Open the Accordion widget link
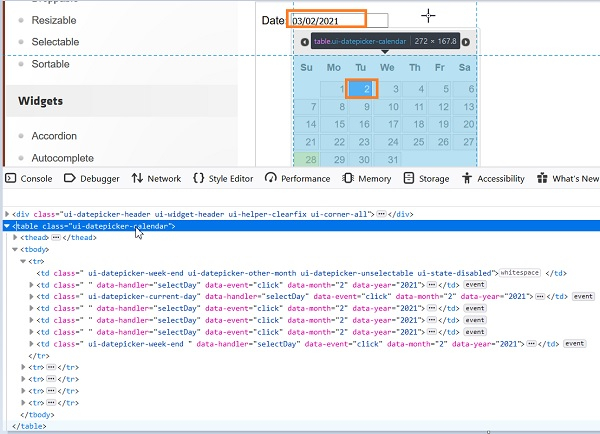The width and height of the screenshot is (600, 434). tap(54, 136)
